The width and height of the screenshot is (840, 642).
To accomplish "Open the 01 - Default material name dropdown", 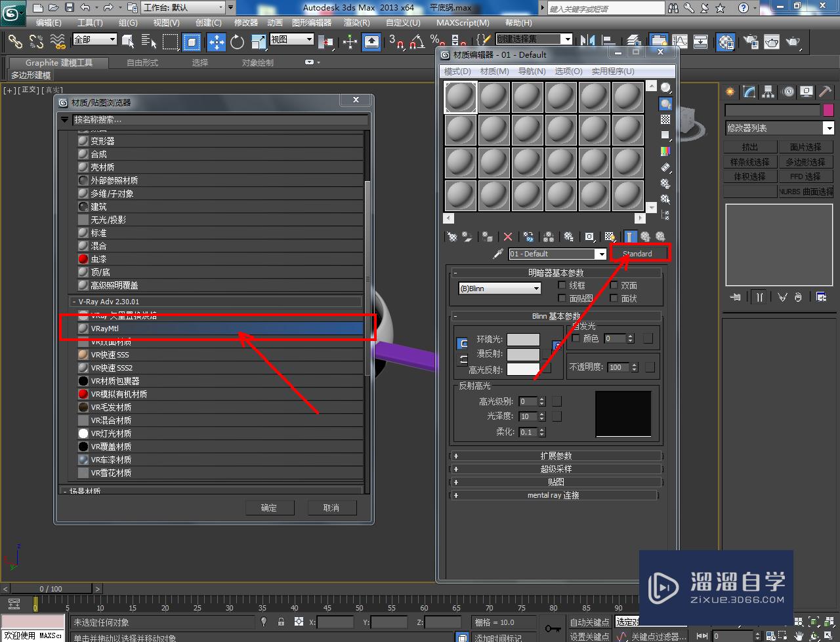I will tap(557, 254).
